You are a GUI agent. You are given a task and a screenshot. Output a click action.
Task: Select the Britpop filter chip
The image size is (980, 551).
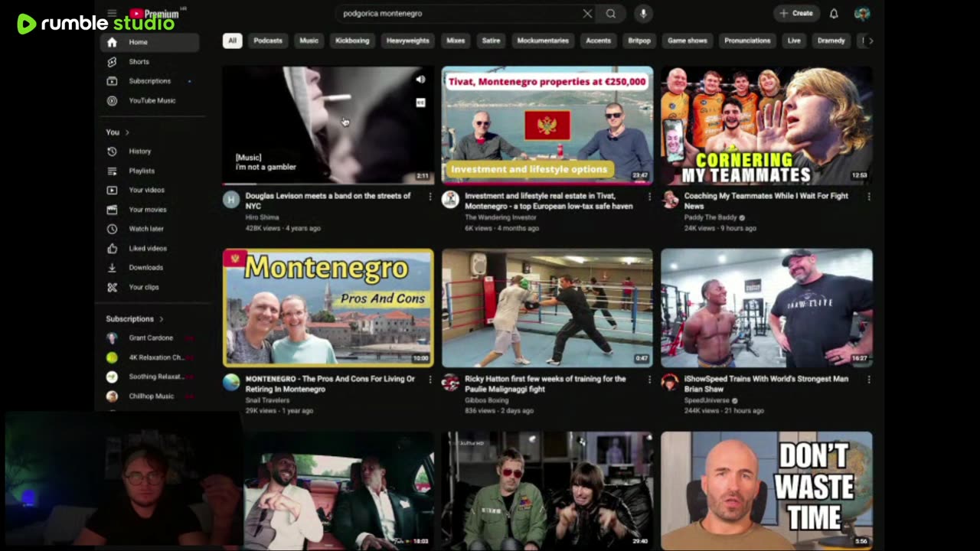pos(639,41)
